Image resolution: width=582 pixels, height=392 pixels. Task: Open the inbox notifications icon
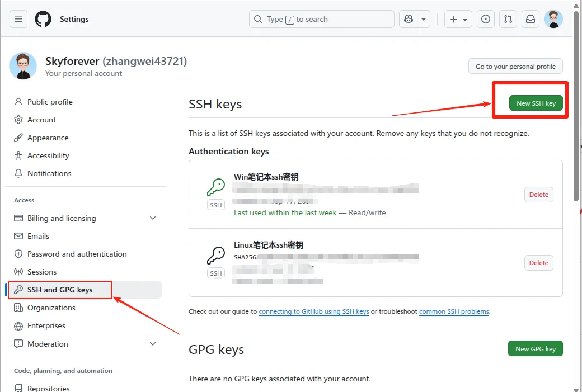pos(530,18)
